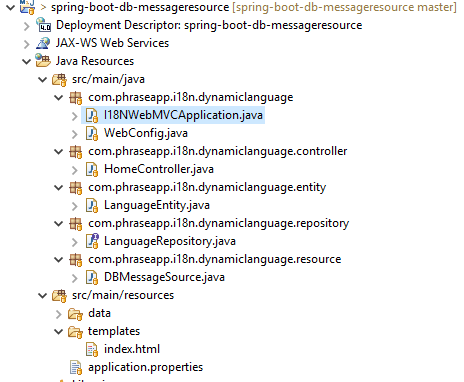Select WebConfig.java file name
Image resolution: width=464 pixels, height=382 pixels.
146,133
